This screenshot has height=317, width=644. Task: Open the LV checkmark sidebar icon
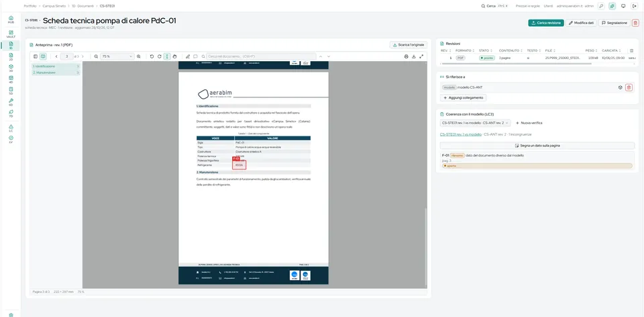pos(11,140)
